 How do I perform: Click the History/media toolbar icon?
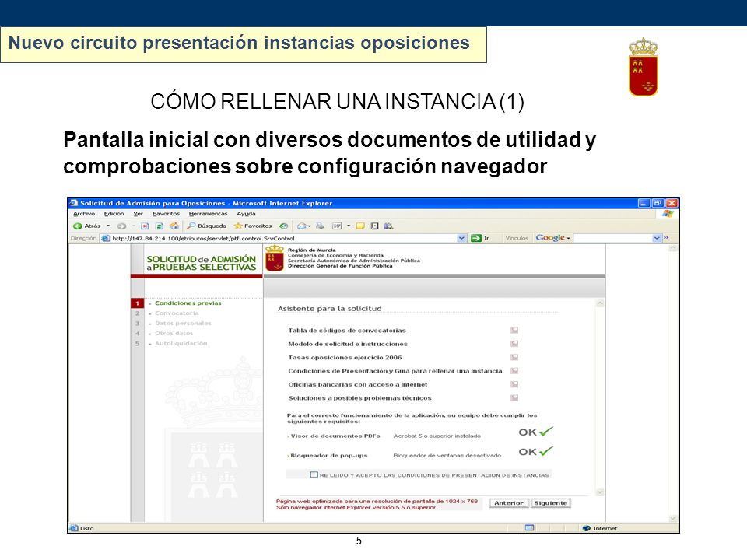pyautogui.click(x=283, y=226)
